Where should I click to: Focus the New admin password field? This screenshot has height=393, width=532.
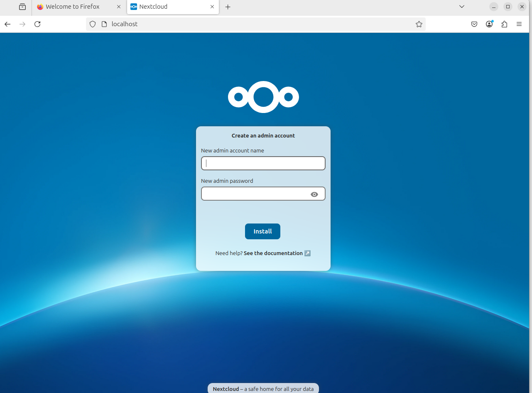[263, 194]
